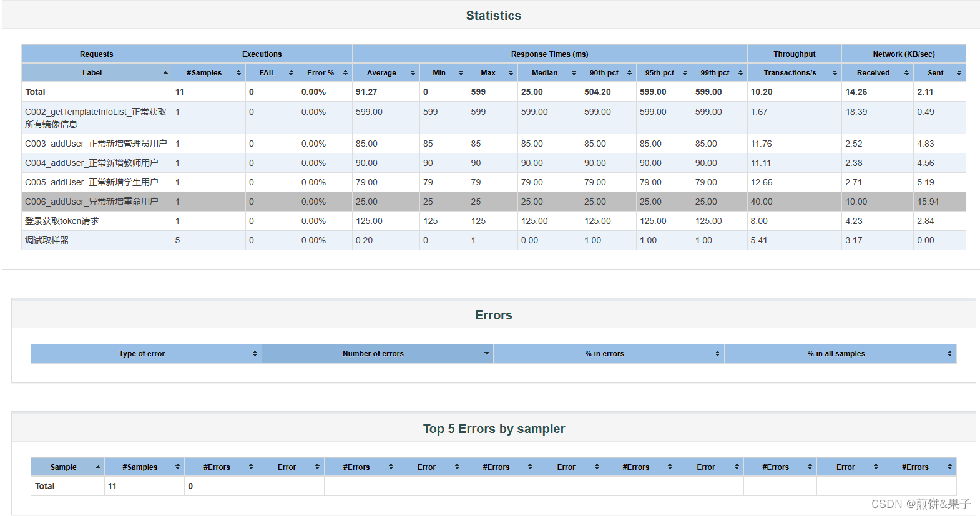Click 调试取样器 samples count 5
This screenshot has width=980, height=516.
178,240
